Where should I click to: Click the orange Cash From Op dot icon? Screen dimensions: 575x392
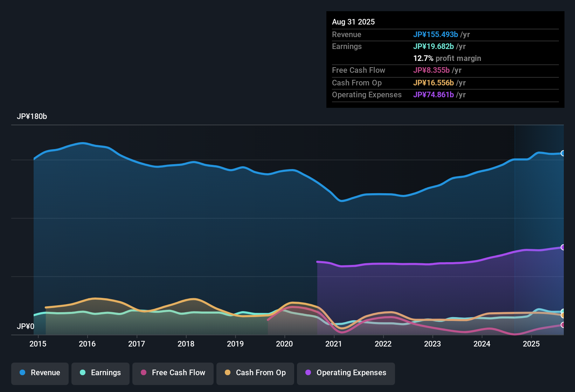tap(228, 373)
